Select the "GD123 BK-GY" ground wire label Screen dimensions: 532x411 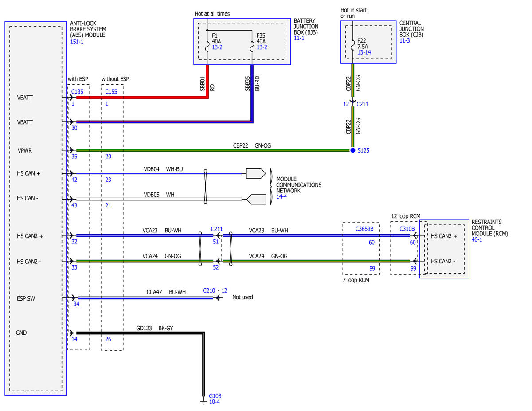155,329
